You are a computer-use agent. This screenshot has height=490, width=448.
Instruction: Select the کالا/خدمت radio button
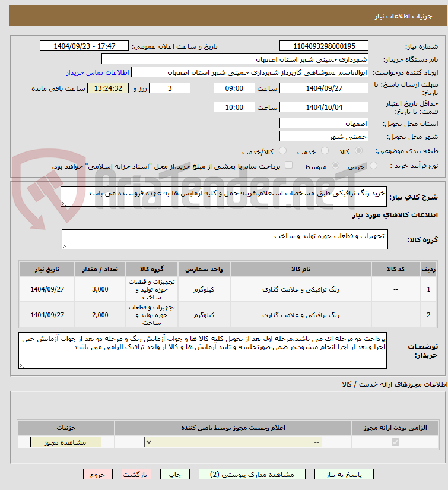[x=283, y=151]
